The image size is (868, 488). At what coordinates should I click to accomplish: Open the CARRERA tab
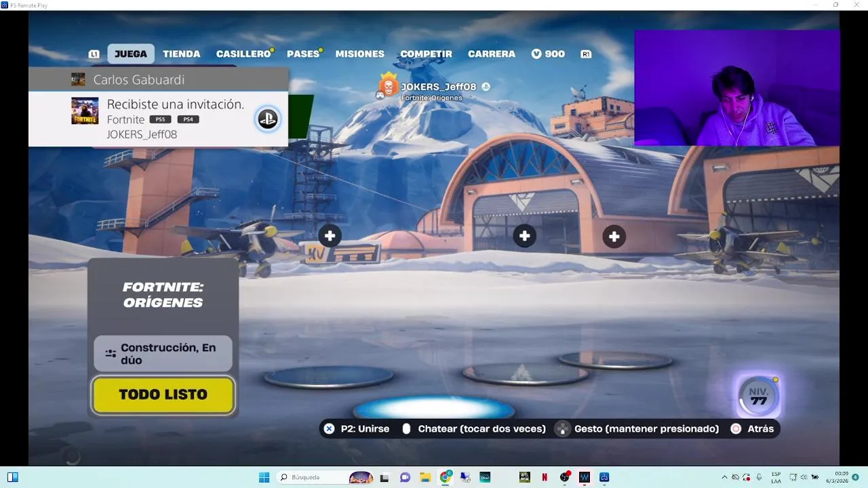pos(492,54)
